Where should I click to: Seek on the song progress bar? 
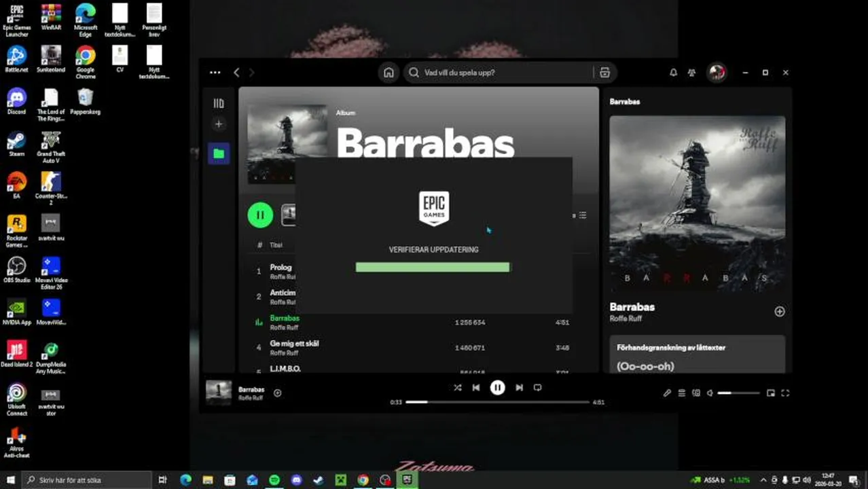pos(497,402)
